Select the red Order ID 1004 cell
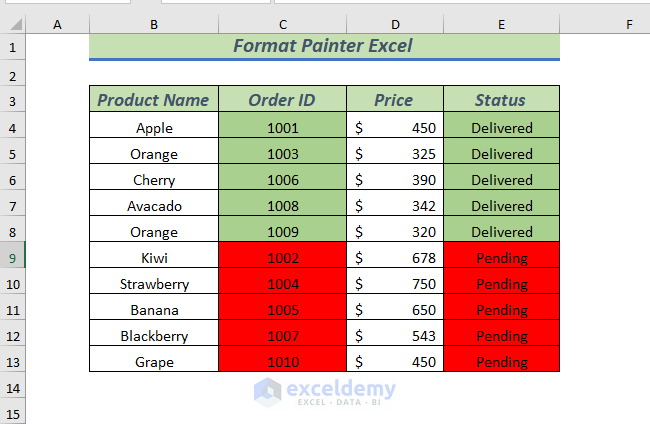 click(283, 284)
